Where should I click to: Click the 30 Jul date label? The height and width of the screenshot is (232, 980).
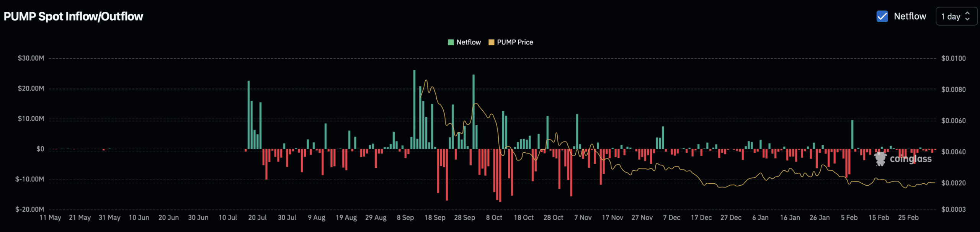coord(287,217)
